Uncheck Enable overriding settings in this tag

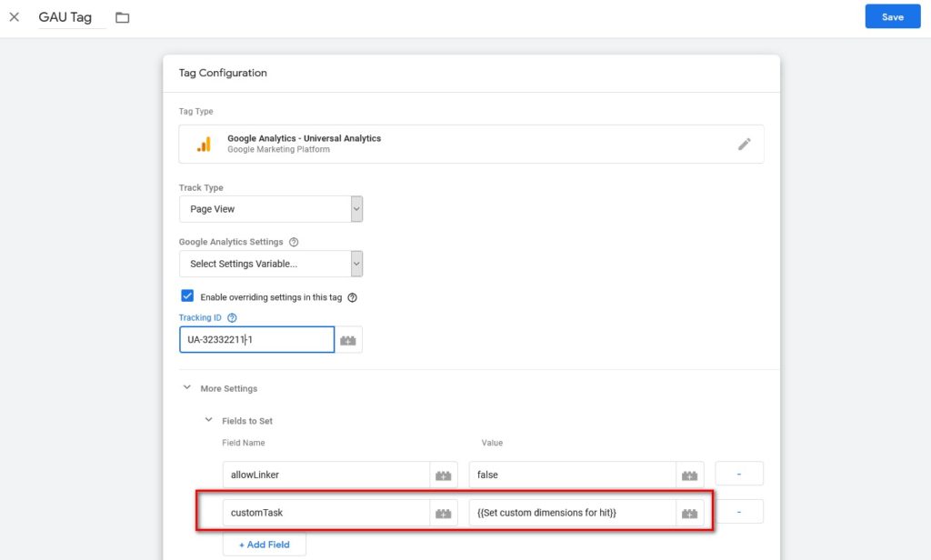pos(187,296)
